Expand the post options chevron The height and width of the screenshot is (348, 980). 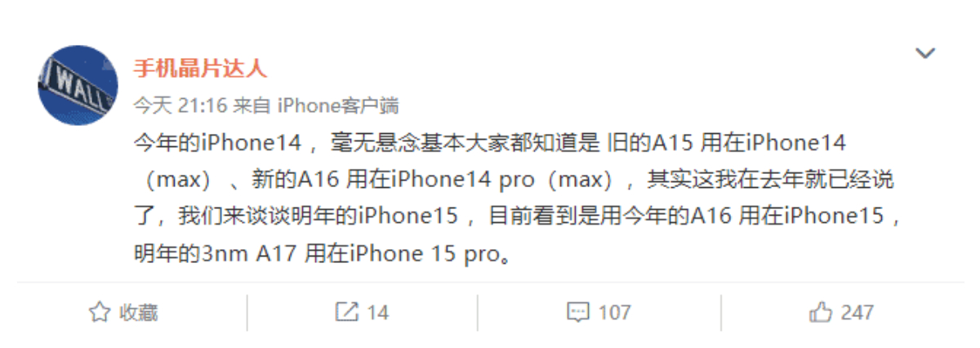(x=924, y=54)
